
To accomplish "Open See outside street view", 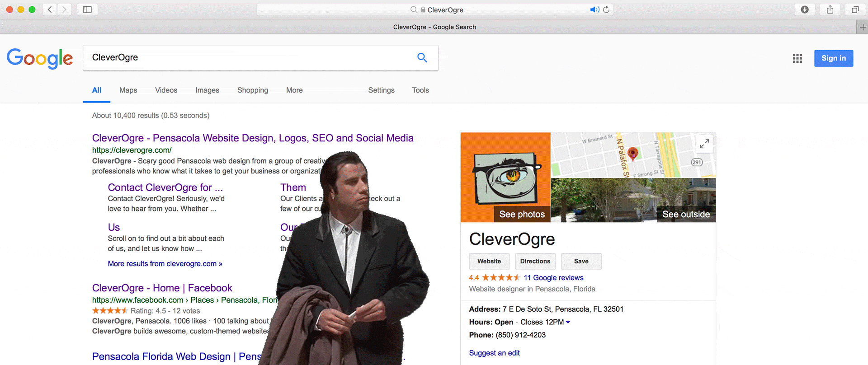I will (633, 200).
